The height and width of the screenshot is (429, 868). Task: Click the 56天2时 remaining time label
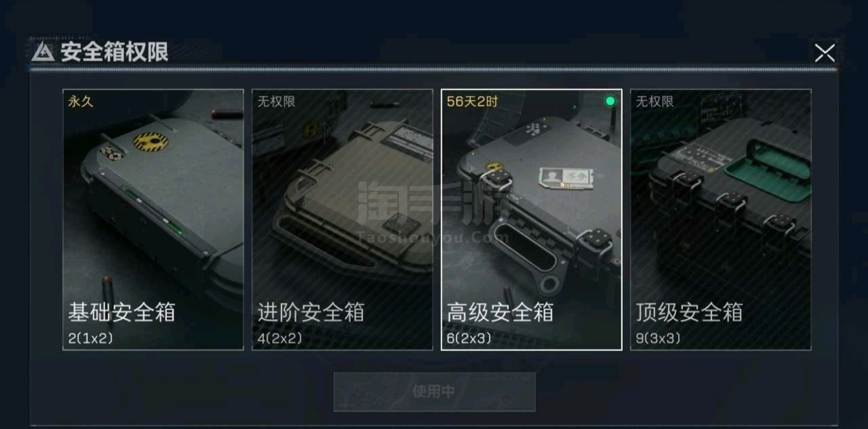(473, 101)
